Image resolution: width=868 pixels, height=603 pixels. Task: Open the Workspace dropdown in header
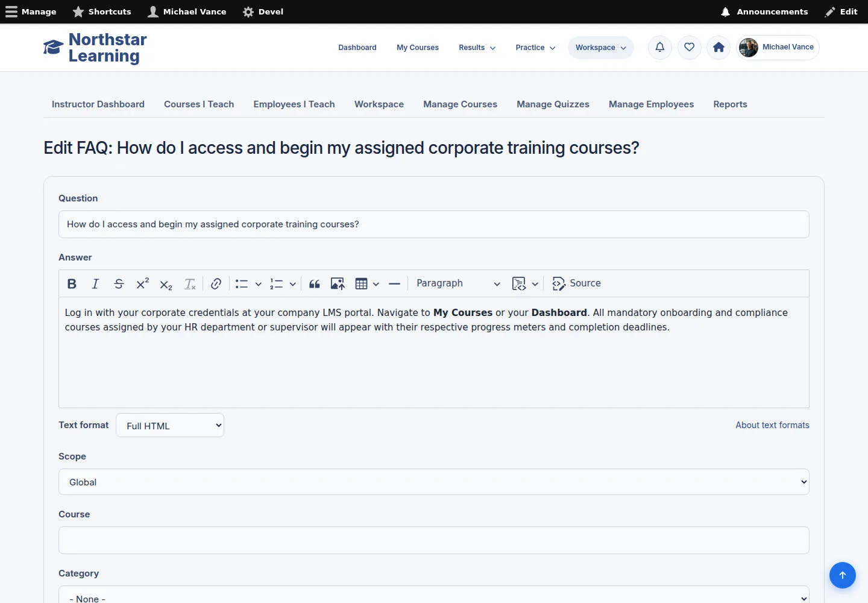coord(600,48)
